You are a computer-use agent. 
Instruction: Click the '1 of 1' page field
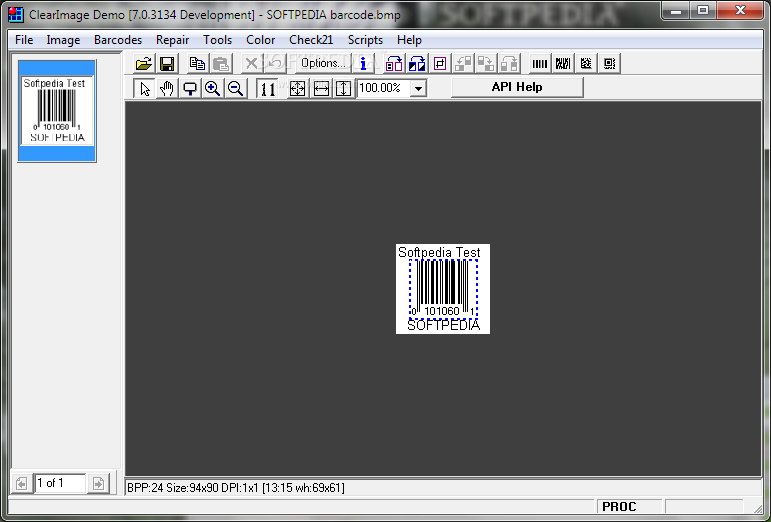coord(59,483)
